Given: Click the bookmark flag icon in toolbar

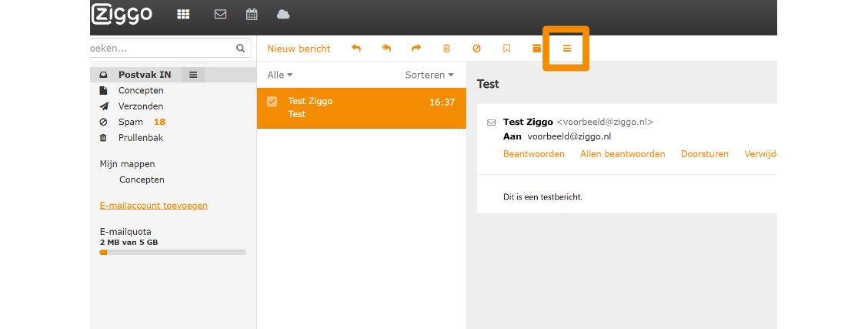Looking at the screenshot, I should pyautogui.click(x=506, y=49).
